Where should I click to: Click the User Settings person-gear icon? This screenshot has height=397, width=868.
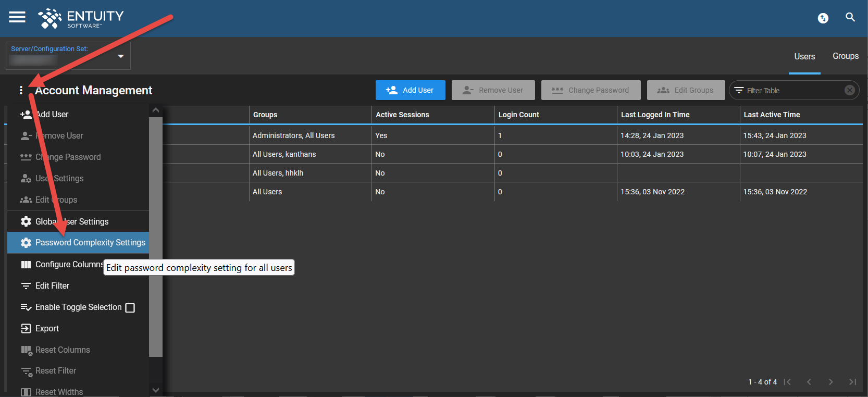[26, 178]
